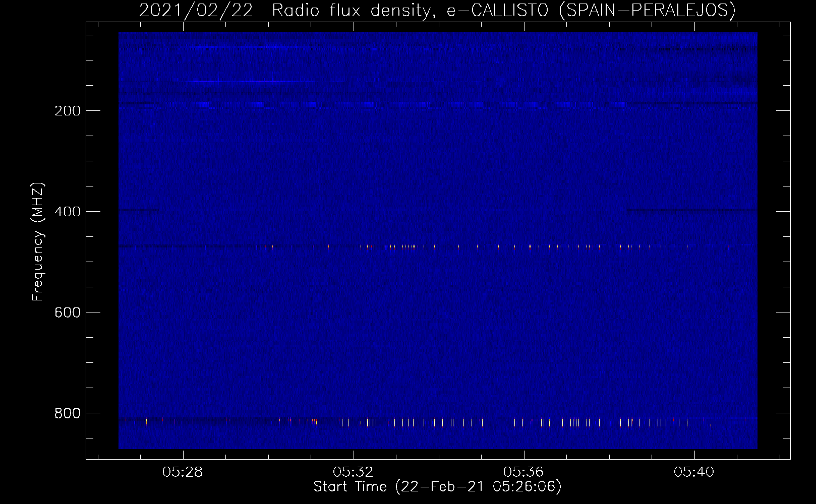Click the 'Start Time (22-Feb-21 05:26:06)' axis label
Viewport: 816px width, 504px height.
pyautogui.click(x=438, y=487)
